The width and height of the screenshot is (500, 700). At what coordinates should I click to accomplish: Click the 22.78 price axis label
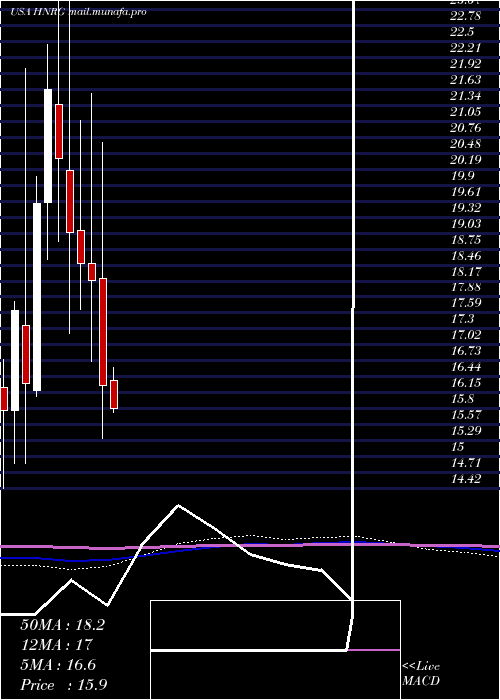466,16
